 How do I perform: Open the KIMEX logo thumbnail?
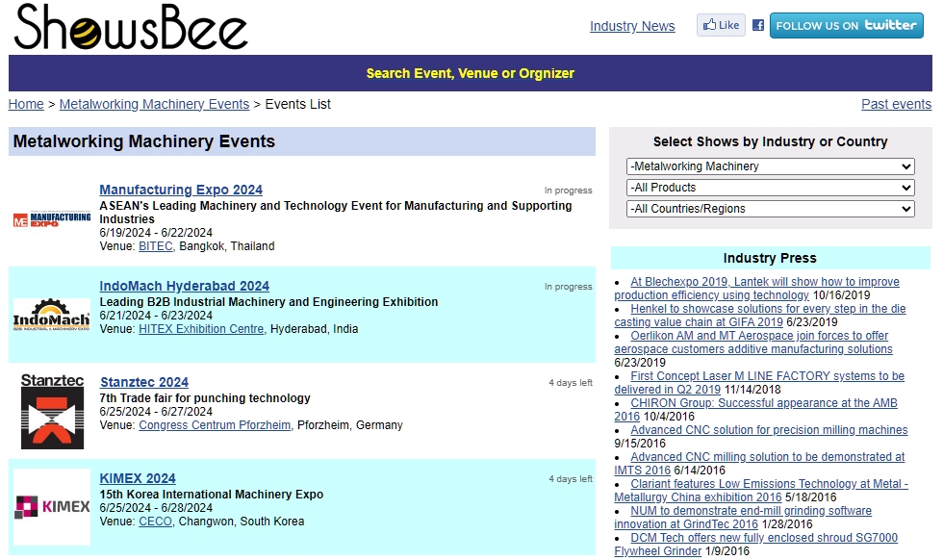point(52,507)
